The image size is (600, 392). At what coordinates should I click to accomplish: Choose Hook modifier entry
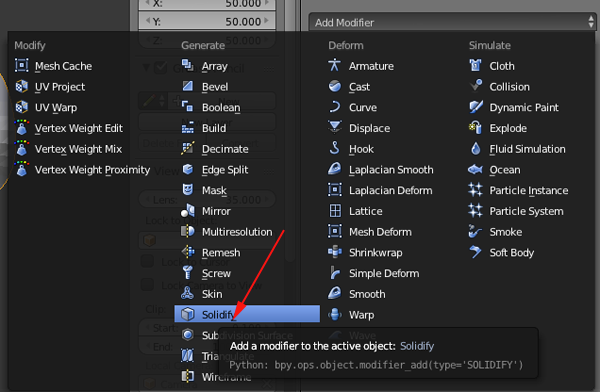pyautogui.click(x=361, y=149)
